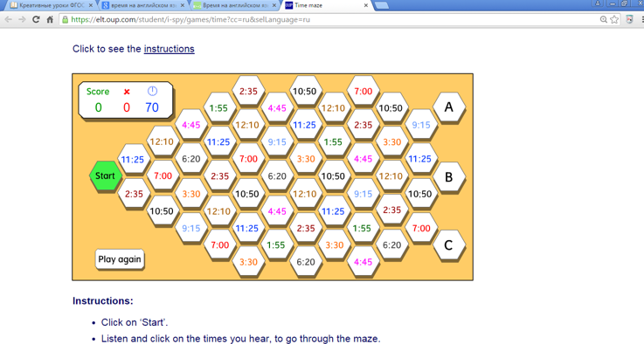644x344 pixels.
Task: Click the 11:25 hexagon next to Start
Action: pyautogui.click(x=133, y=159)
